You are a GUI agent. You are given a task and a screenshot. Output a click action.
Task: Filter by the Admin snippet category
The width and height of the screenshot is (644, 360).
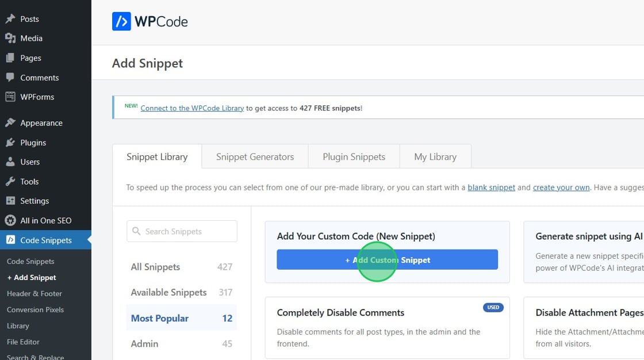145,343
